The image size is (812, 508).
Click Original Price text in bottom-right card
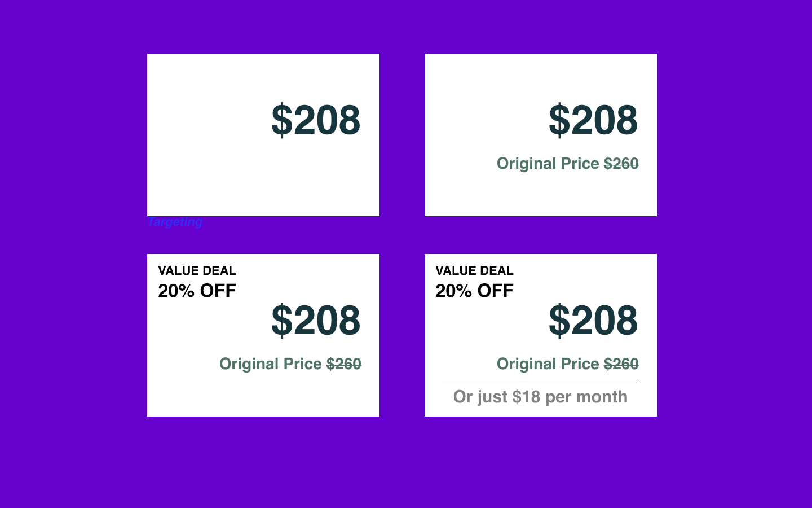(x=548, y=364)
